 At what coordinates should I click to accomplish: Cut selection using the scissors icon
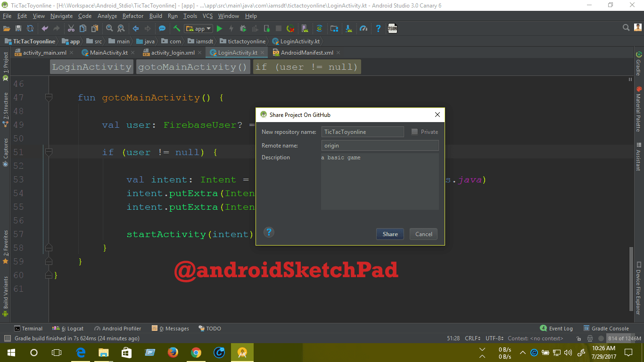click(72, 28)
